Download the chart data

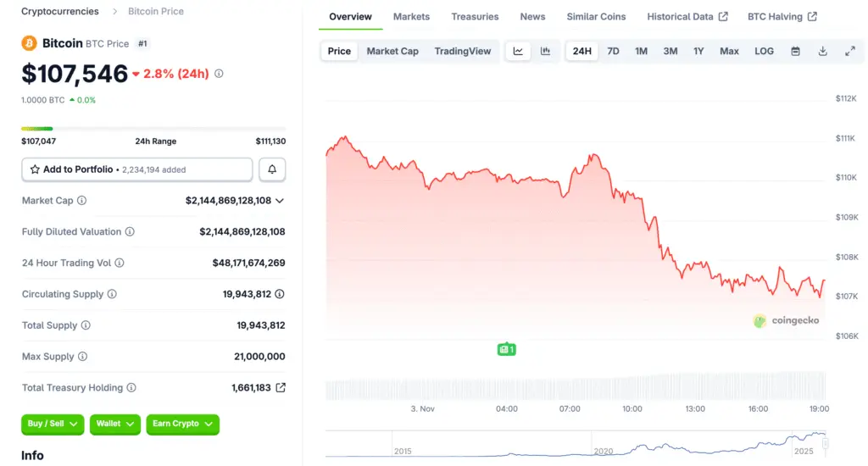click(822, 51)
